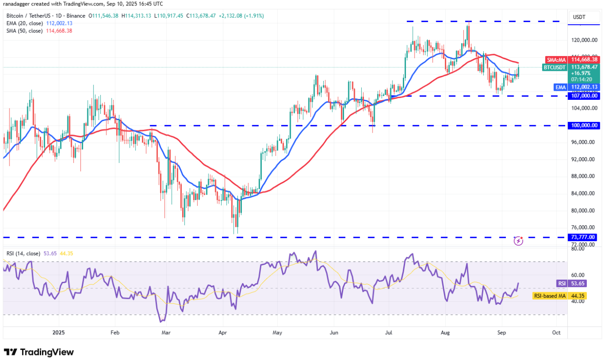
Task: Click the Jul label on the time axis
Action: coord(389,332)
